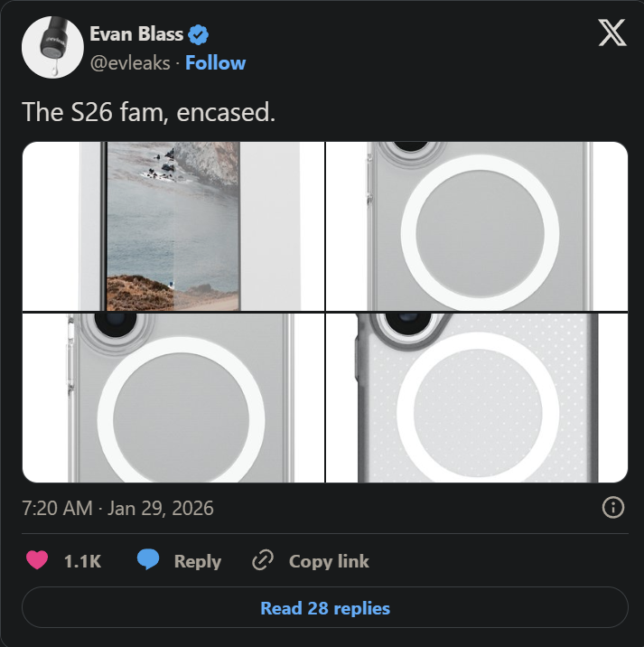Image resolution: width=644 pixels, height=647 pixels.
Task: Click the blue verified badge
Action: 199,35
